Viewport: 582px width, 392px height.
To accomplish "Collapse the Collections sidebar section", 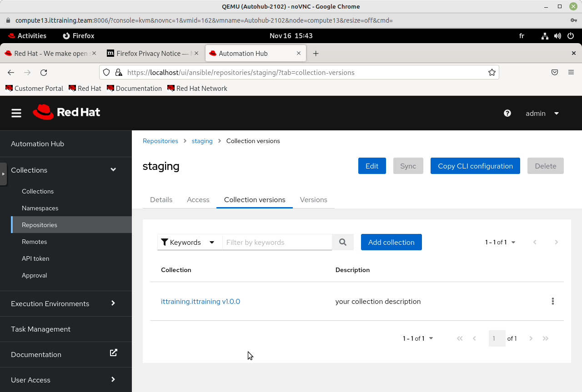I will coord(66,170).
